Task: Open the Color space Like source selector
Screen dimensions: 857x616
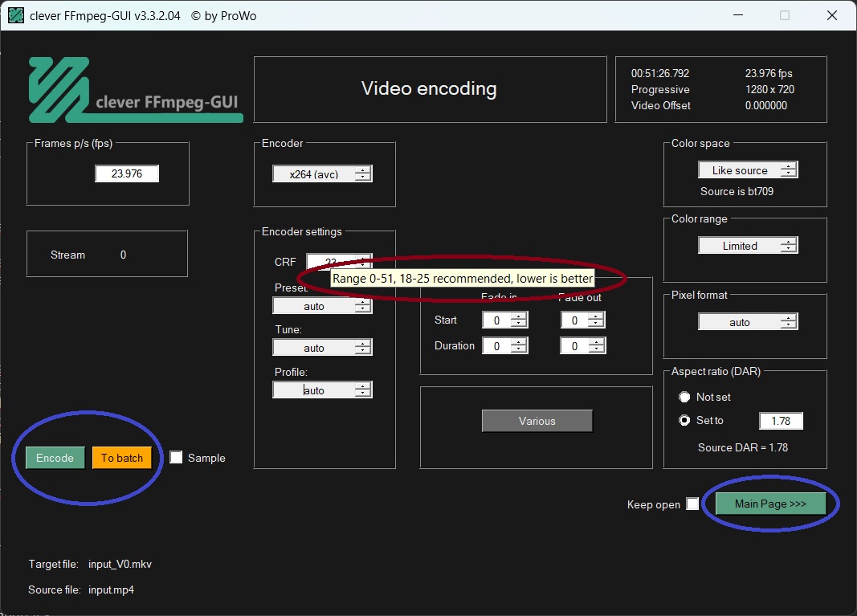Action: click(x=748, y=170)
